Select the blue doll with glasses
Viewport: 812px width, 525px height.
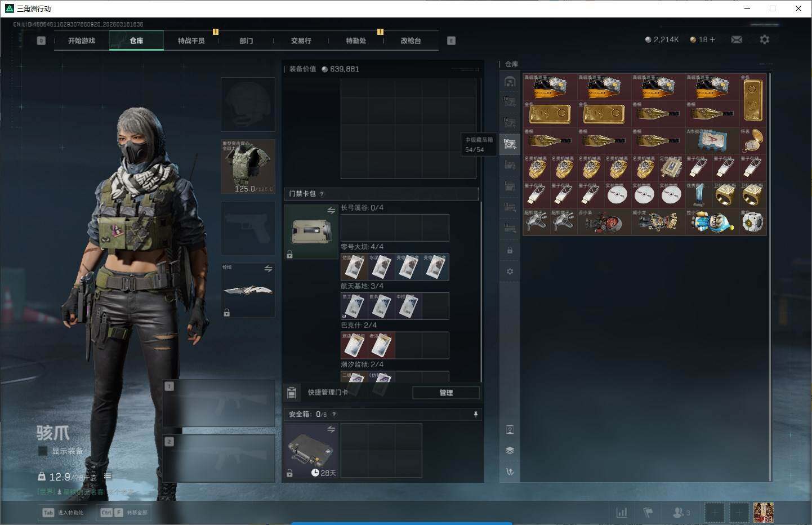pyautogui.click(x=712, y=222)
